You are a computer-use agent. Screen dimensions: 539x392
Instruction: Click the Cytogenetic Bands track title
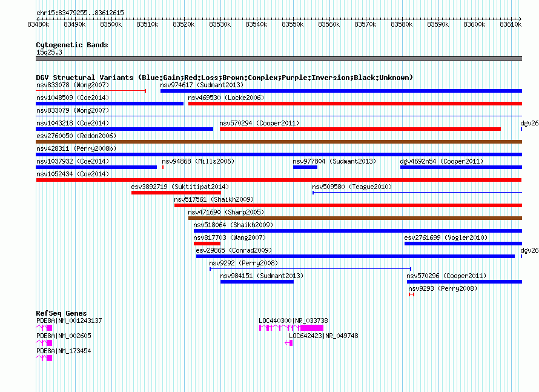point(72,45)
